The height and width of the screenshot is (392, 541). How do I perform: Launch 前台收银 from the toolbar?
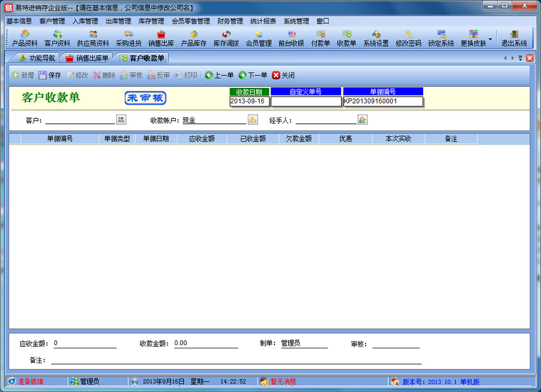(x=291, y=38)
